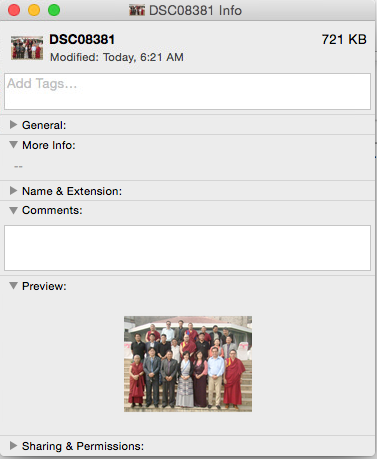Click inside the Comments text box
Viewport: 377px width, 459px height.
click(x=187, y=248)
